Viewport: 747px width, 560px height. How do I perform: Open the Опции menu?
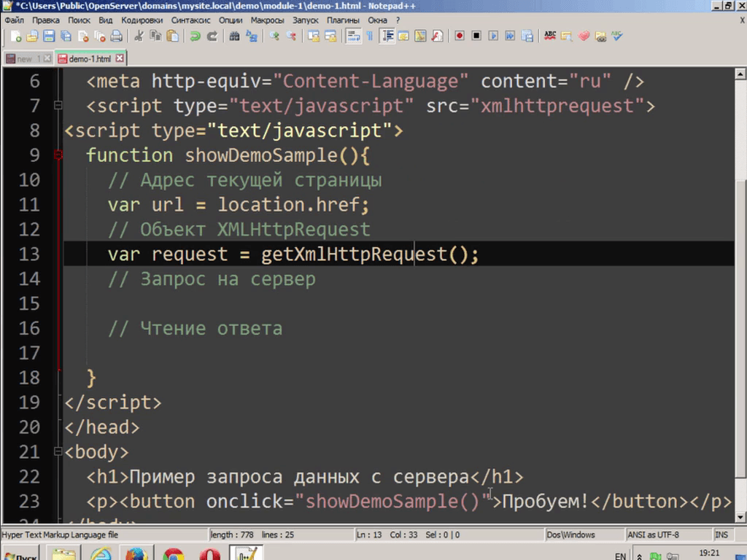[231, 20]
